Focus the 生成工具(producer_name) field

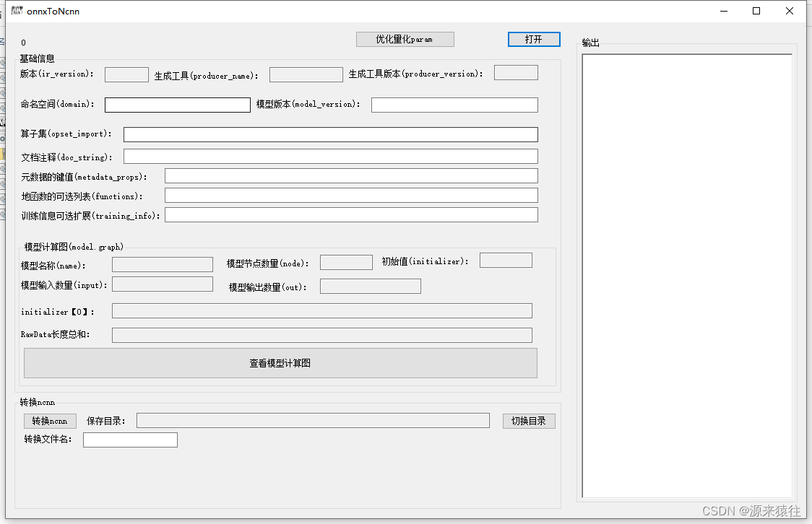(x=306, y=74)
